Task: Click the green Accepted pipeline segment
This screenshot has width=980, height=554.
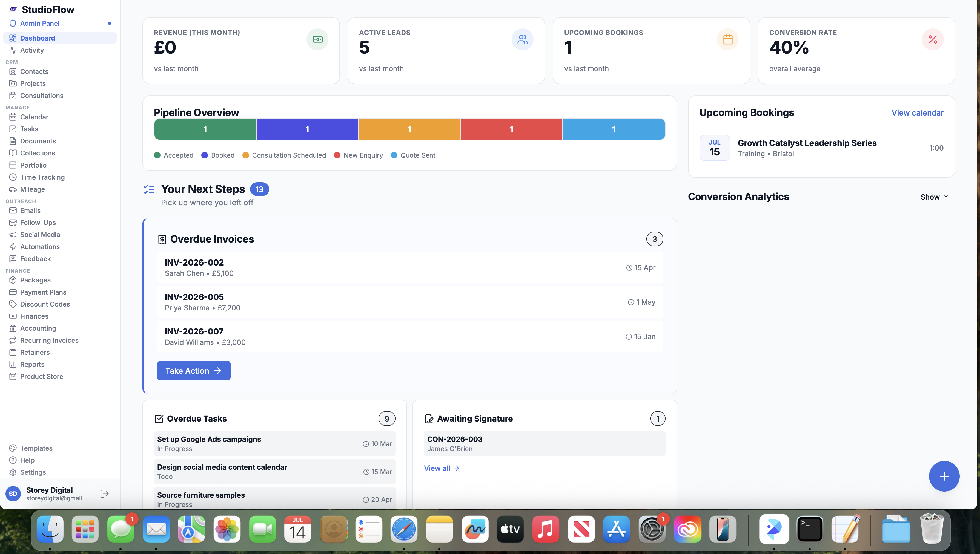Action: pos(205,129)
